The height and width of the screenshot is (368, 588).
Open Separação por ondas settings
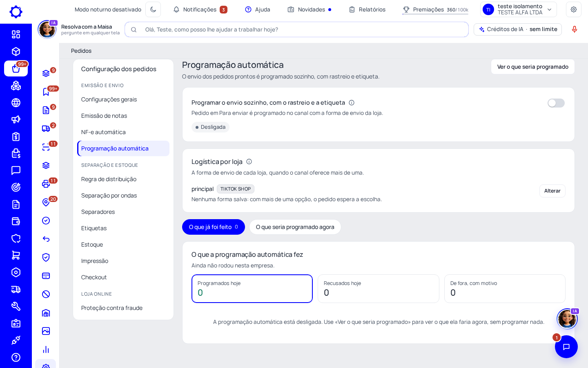click(x=123, y=195)
